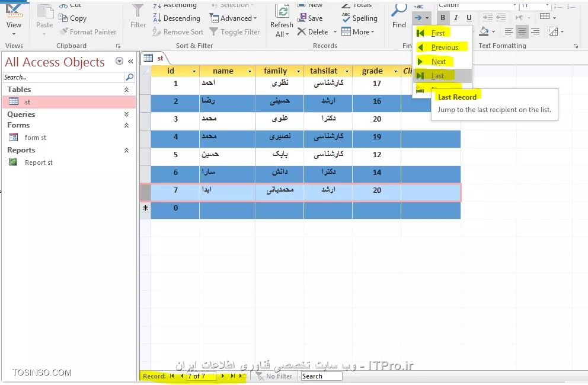Open the Report st report
588x385 pixels.
[39, 163]
